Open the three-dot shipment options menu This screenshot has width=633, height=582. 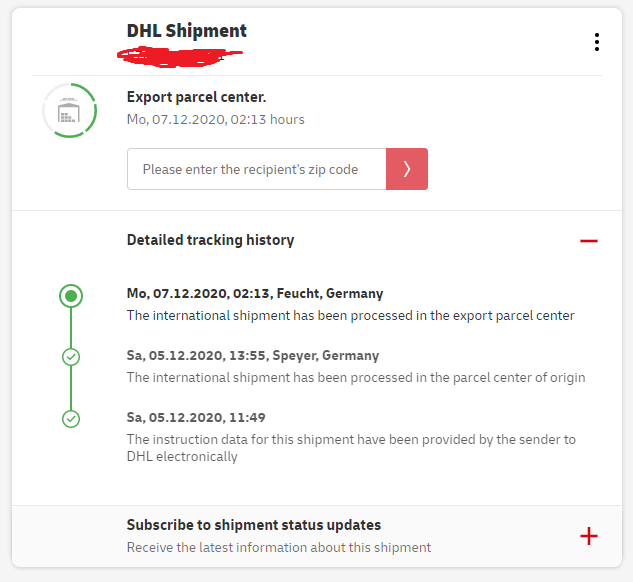click(x=596, y=42)
